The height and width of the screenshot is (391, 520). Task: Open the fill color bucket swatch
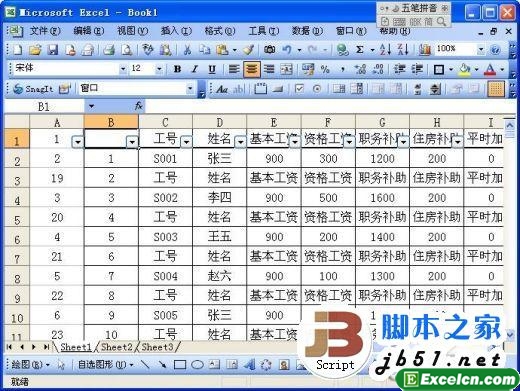point(465,69)
